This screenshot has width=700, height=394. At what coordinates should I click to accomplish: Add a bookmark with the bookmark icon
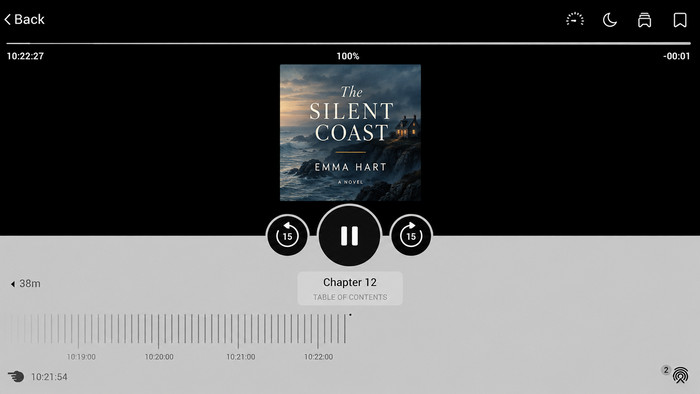point(680,20)
